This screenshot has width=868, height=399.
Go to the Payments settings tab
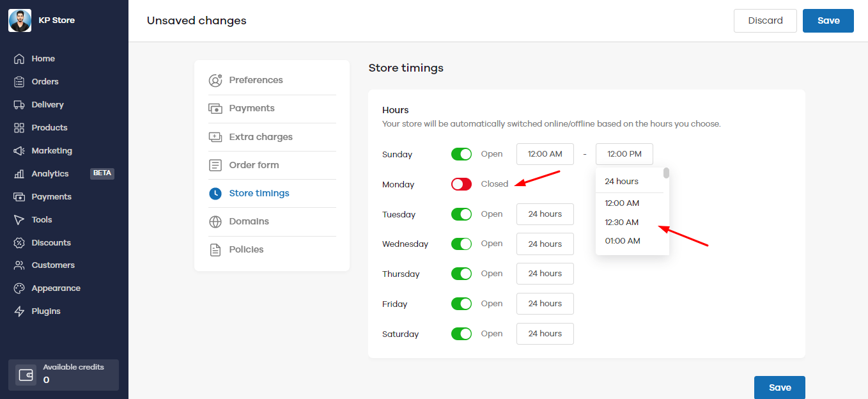(252, 109)
